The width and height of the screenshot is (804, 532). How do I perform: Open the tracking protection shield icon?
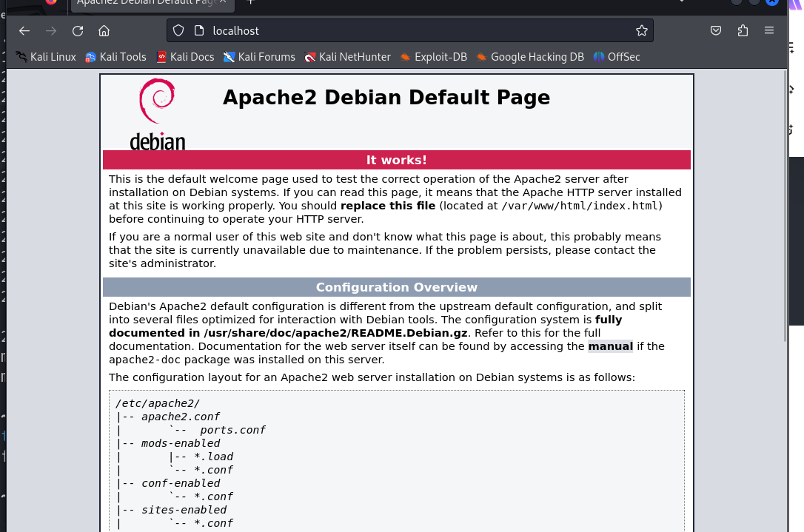click(178, 31)
